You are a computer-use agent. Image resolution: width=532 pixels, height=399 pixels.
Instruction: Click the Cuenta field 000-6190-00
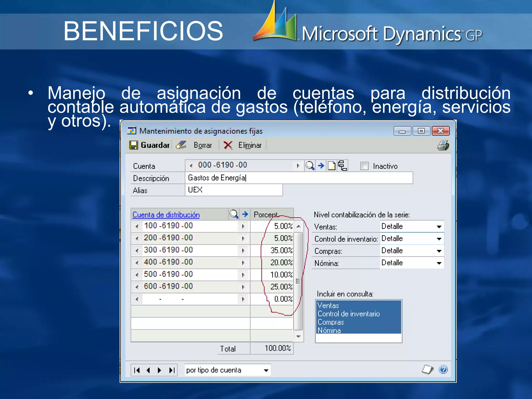coord(244,165)
